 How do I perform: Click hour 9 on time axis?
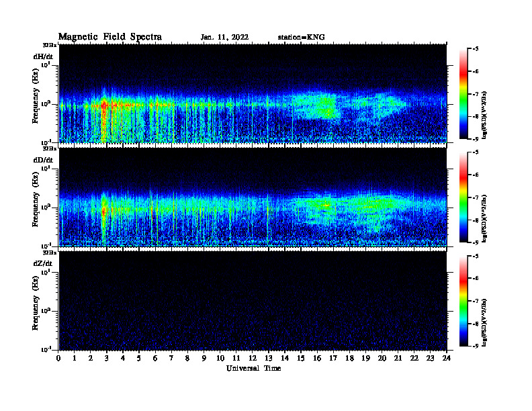[204, 359]
